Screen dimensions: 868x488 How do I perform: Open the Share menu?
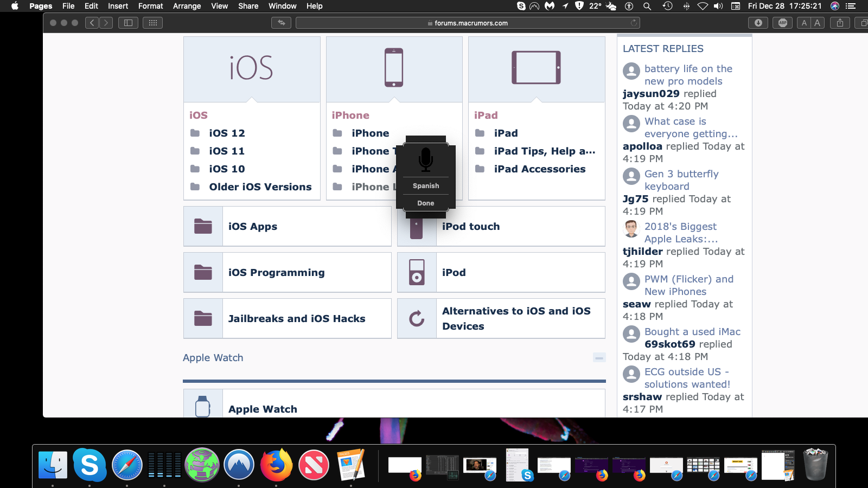(x=248, y=6)
